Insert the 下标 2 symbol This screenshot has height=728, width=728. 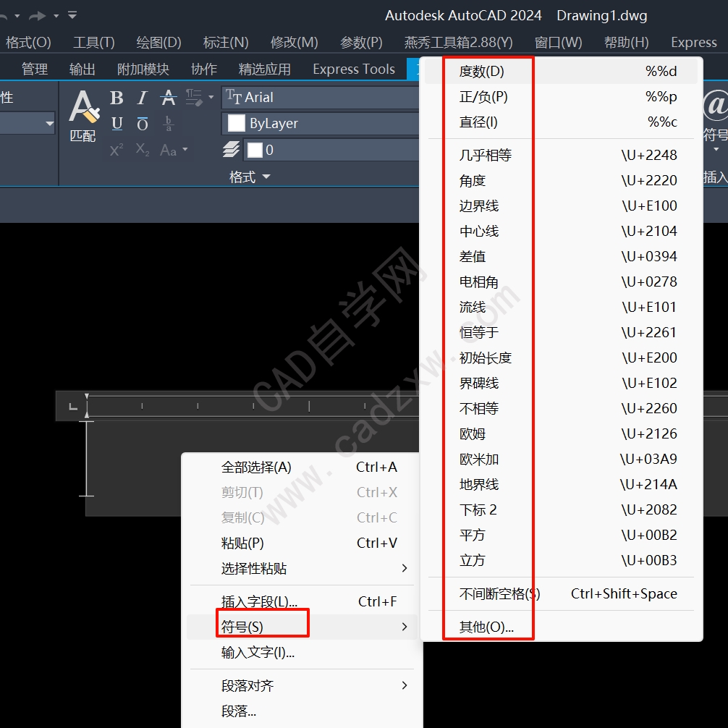point(561,509)
